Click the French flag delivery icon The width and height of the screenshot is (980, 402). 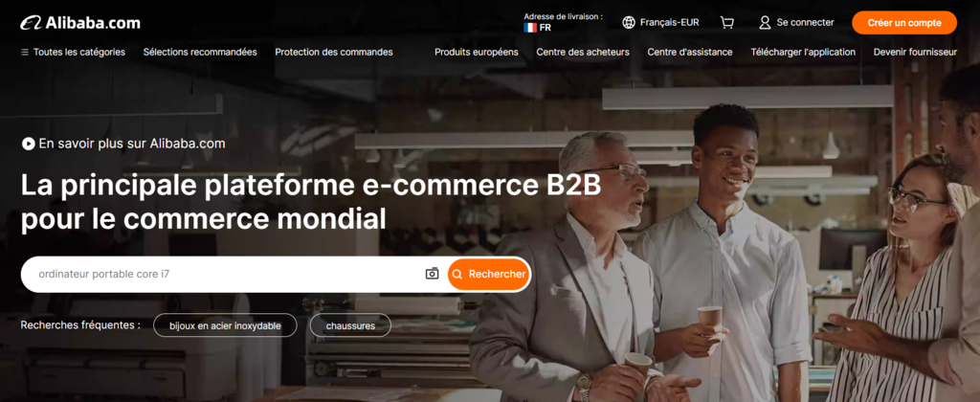click(x=530, y=28)
